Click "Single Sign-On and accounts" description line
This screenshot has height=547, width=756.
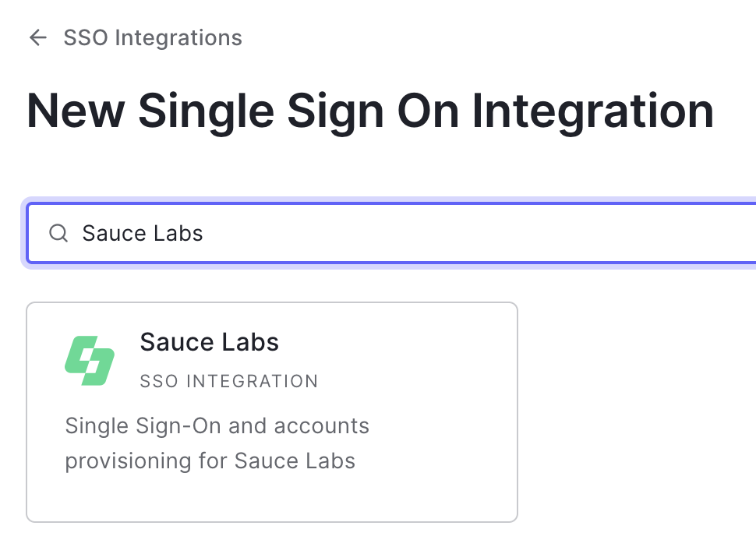click(x=217, y=426)
